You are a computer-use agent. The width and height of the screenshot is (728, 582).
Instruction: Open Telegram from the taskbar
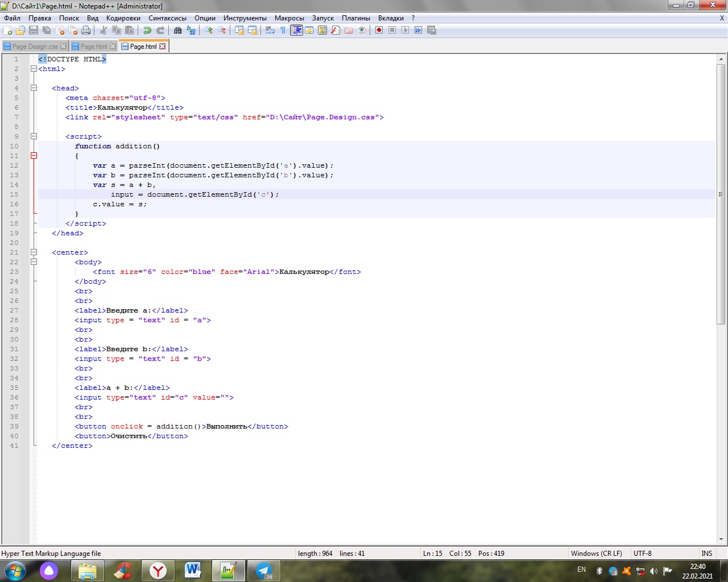[264, 571]
